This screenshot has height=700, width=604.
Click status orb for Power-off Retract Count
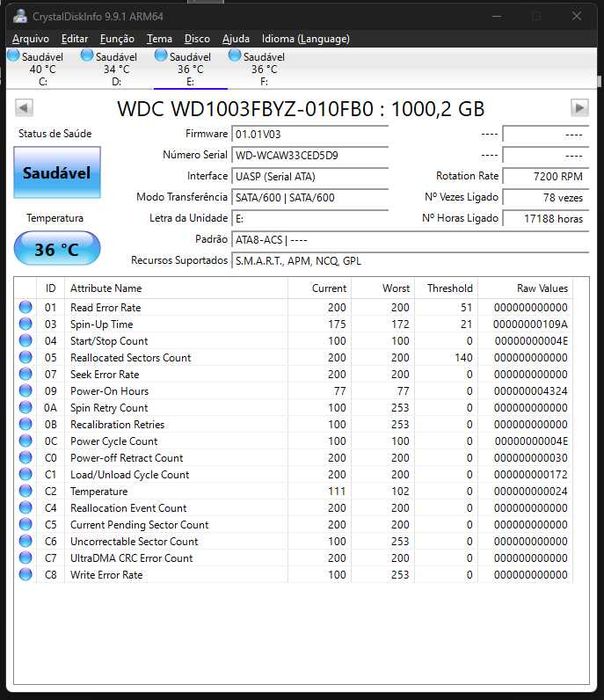pyautogui.click(x=25, y=458)
